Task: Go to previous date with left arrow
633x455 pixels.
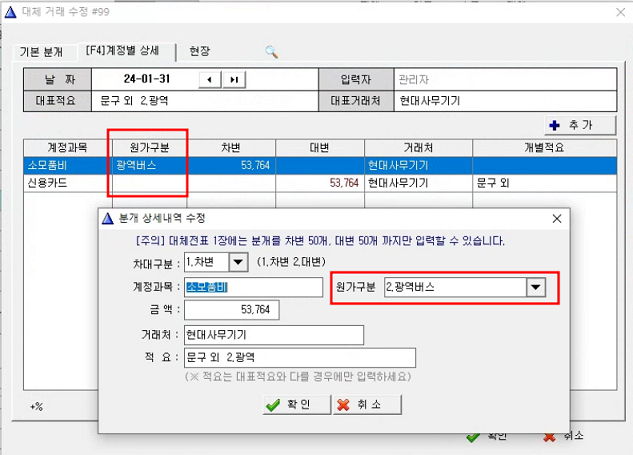Action: tap(210, 80)
